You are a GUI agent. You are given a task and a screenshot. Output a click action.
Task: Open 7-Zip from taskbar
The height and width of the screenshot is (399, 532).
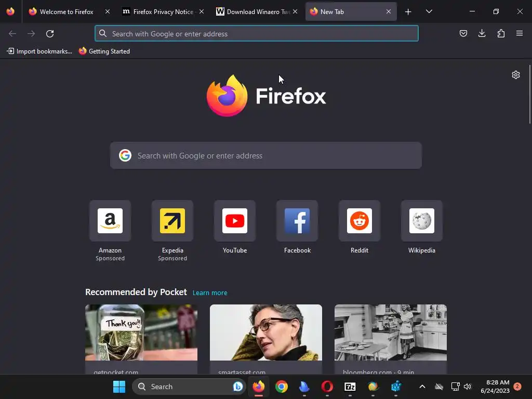350,387
